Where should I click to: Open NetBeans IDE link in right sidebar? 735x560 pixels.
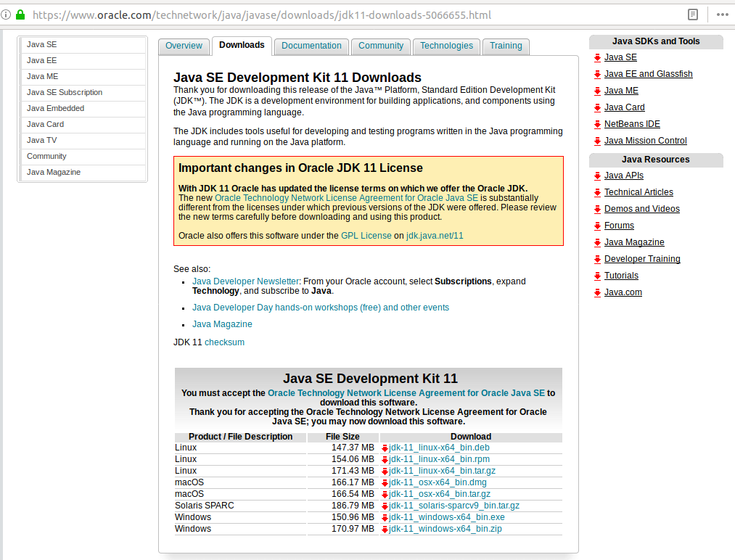(x=632, y=124)
